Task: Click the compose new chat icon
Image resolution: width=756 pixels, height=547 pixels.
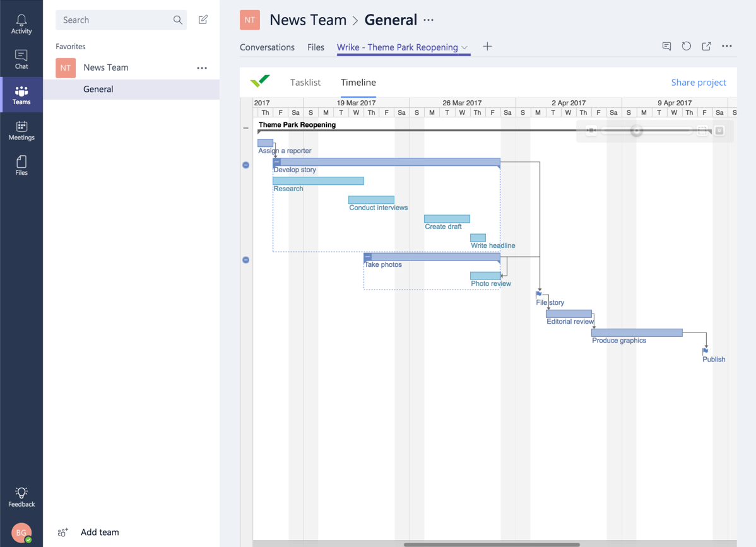Action: click(203, 20)
